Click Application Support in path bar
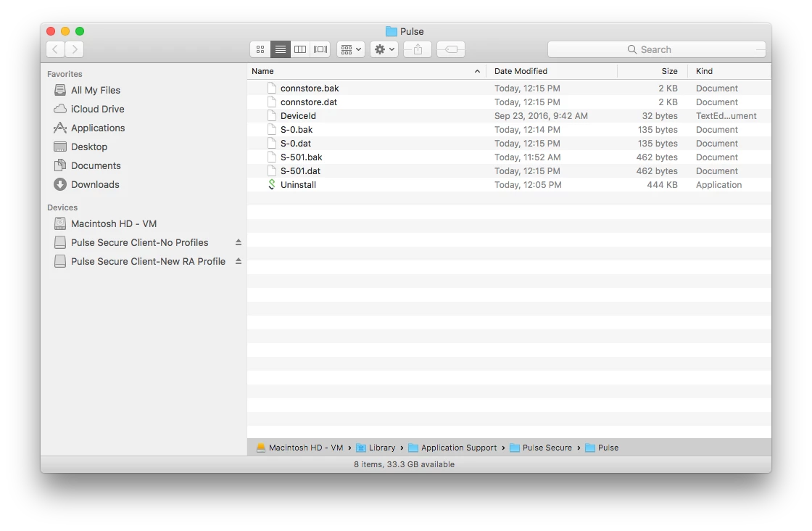Screen dimensions: 812x531 pos(452,448)
